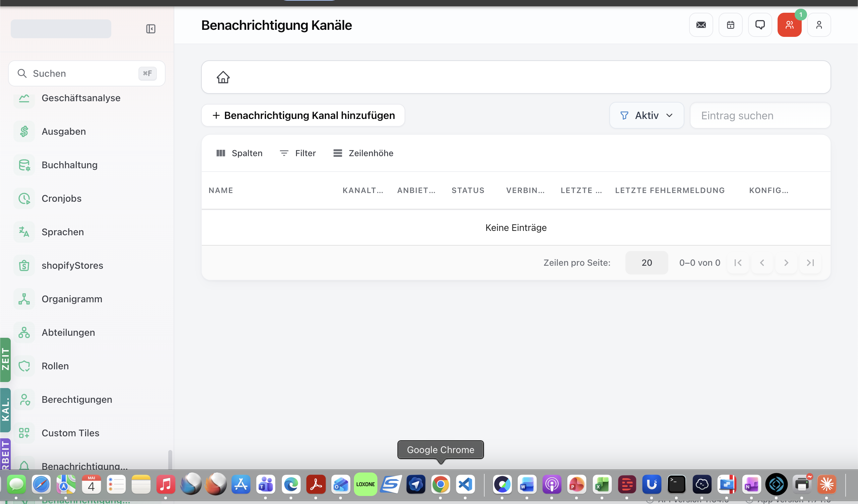Screen dimensions: 858x504
Task: Open Cronjobs in sidebar
Action: (x=61, y=198)
